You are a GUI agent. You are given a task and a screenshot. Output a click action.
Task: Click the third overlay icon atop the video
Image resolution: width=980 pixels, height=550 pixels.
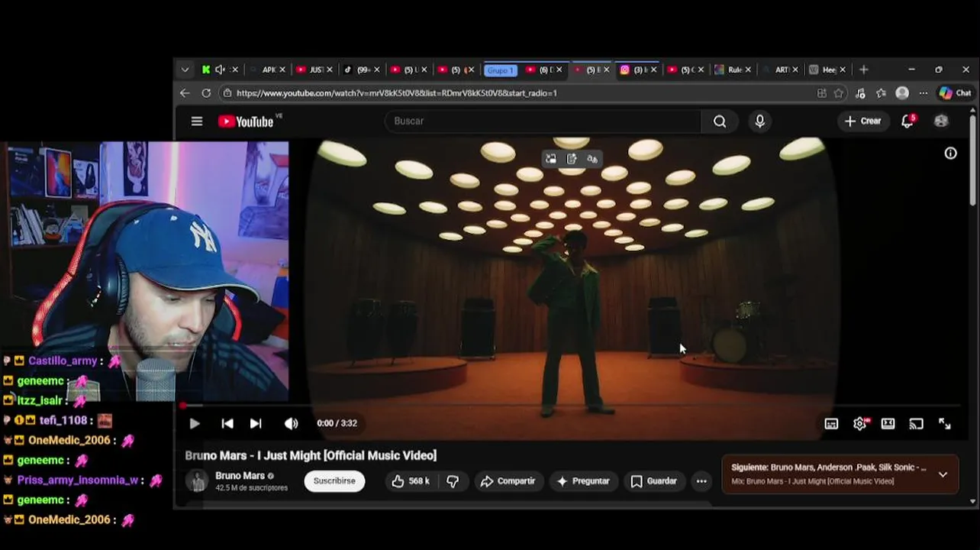tap(592, 159)
